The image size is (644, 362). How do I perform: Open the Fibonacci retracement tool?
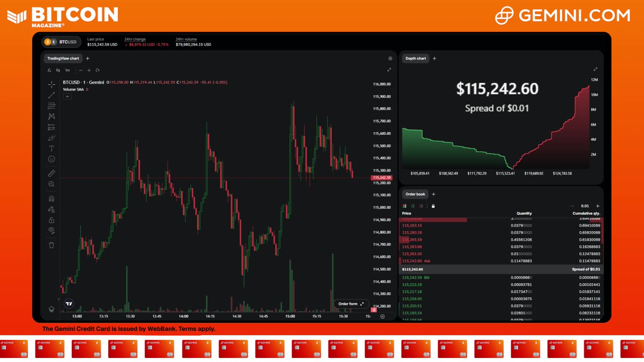51,106
